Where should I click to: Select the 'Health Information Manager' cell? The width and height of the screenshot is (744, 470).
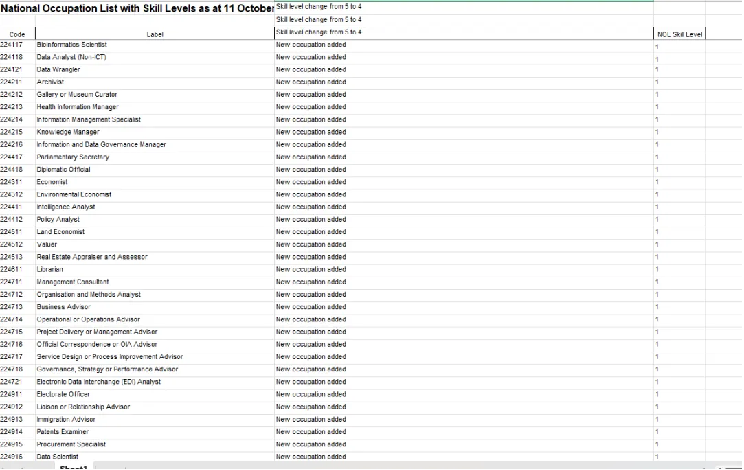pyautogui.click(x=77, y=107)
